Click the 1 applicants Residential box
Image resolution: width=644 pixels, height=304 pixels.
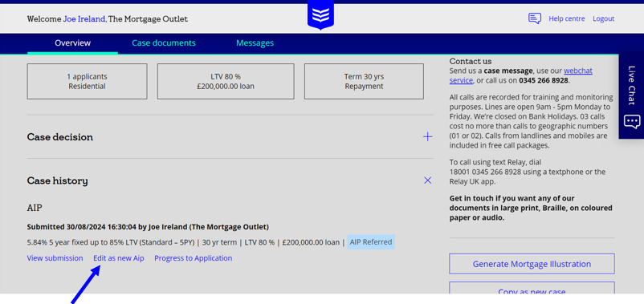tap(87, 81)
